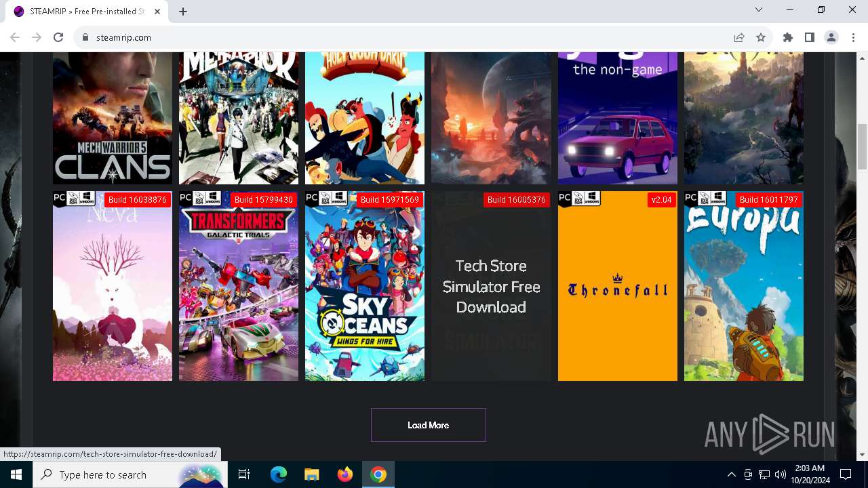Viewport: 868px width, 488px height.
Task: Open Windows notification center
Action: click(x=846, y=474)
